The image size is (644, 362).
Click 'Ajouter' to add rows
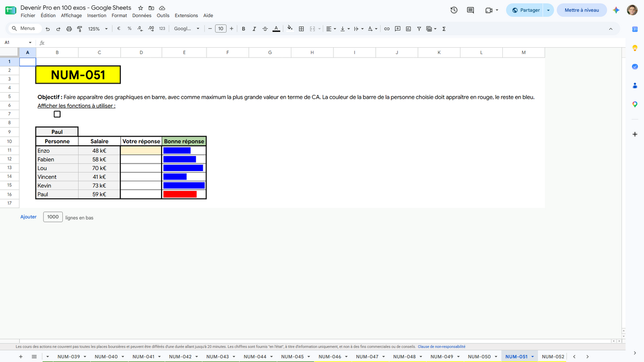[x=28, y=217]
